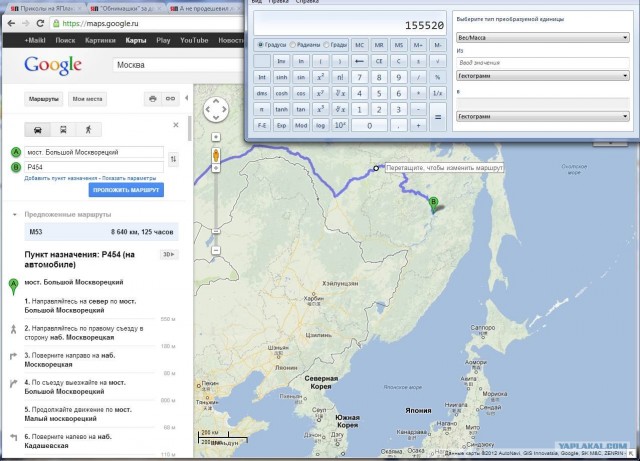The image size is (640, 461).
Task: Select the Грады radio button
Action: 326,45
